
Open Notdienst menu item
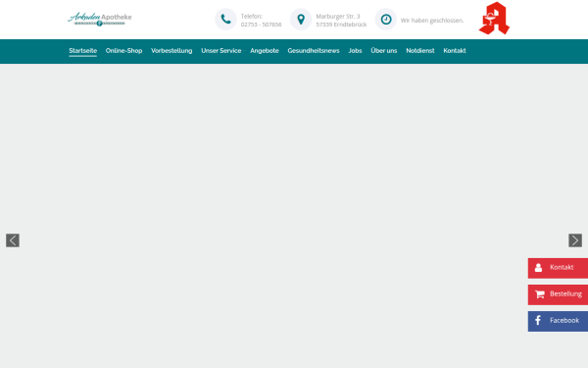coord(420,51)
